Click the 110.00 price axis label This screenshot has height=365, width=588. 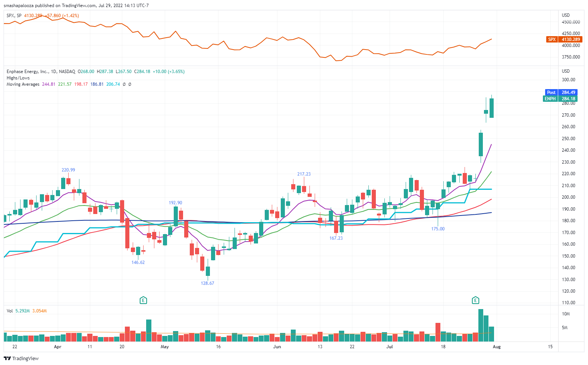point(569,303)
